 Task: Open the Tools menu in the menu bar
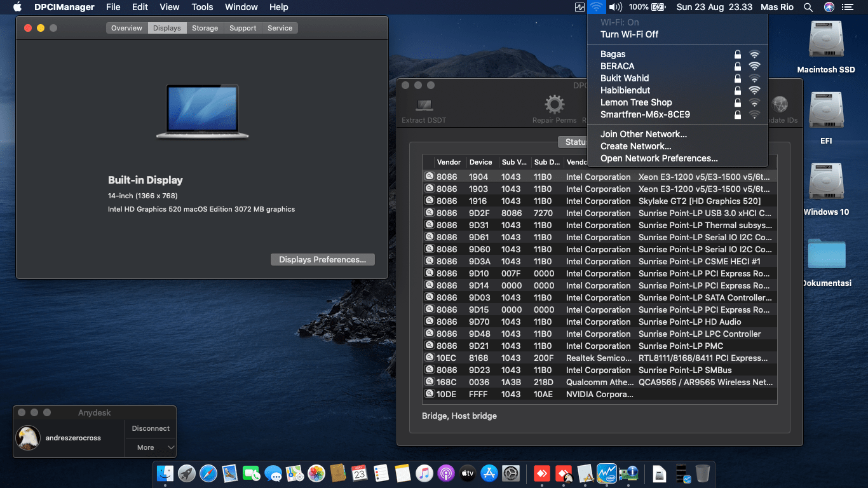pyautogui.click(x=202, y=7)
